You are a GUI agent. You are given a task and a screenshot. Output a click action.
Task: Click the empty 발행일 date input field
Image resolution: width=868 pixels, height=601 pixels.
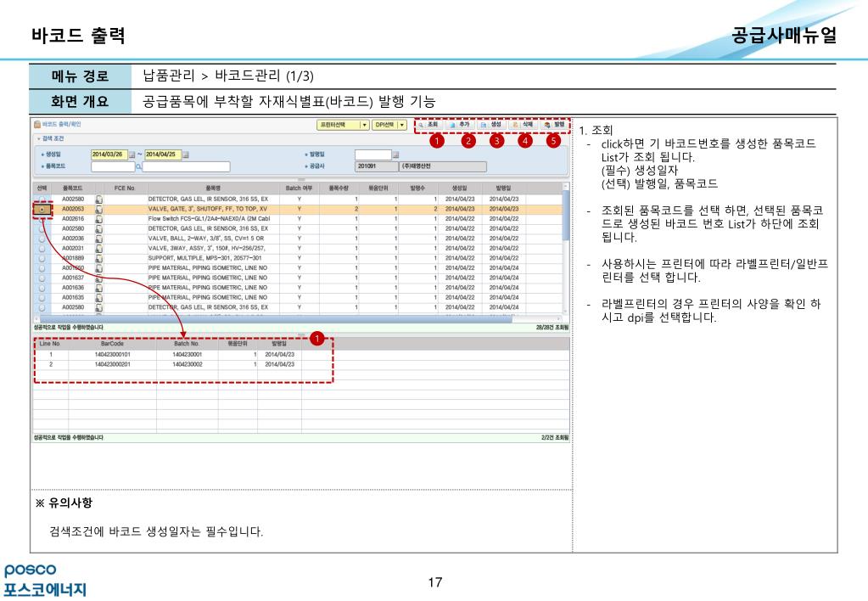tap(372, 154)
